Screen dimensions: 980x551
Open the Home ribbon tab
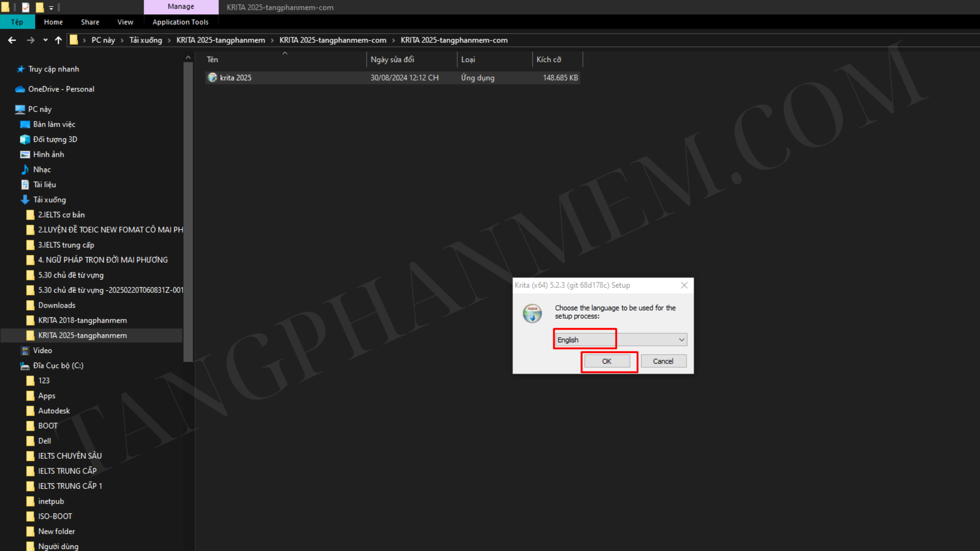tap(53, 22)
